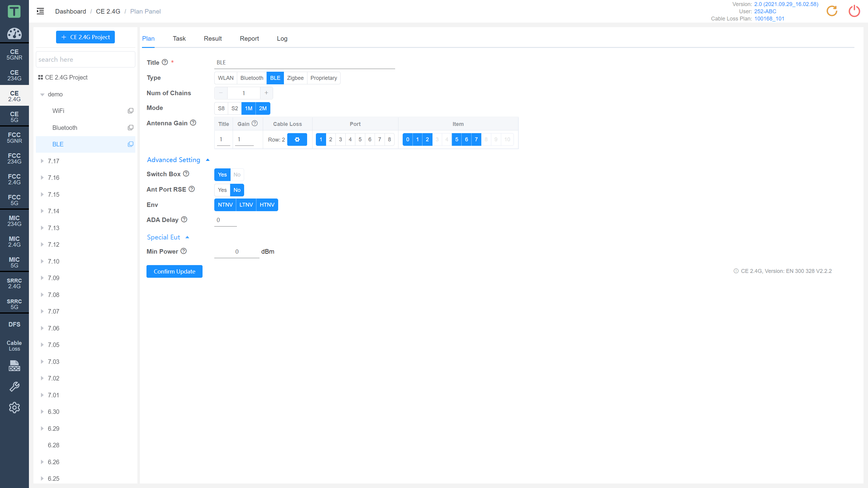Open the DFS sidebar section
Image resolution: width=868 pixels, height=488 pixels.
pos(14,324)
